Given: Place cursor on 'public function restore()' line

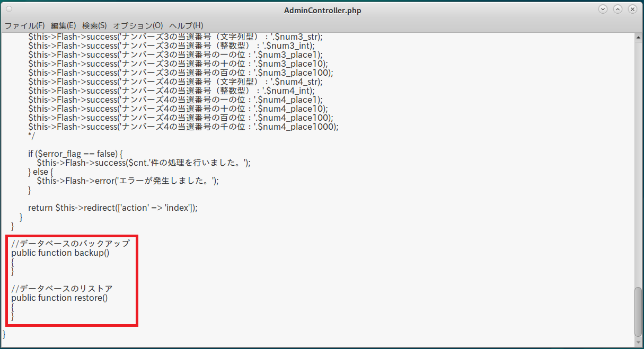Looking at the screenshot, I should tap(59, 298).
